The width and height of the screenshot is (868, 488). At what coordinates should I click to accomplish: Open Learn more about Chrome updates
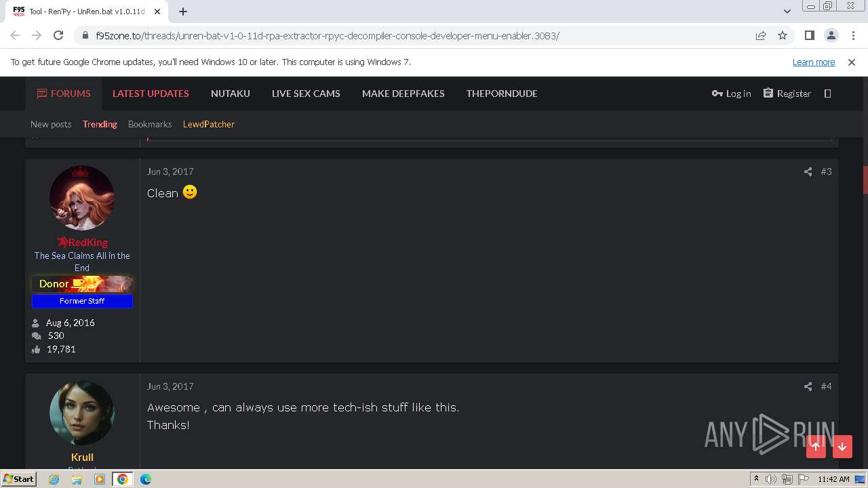point(814,62)
